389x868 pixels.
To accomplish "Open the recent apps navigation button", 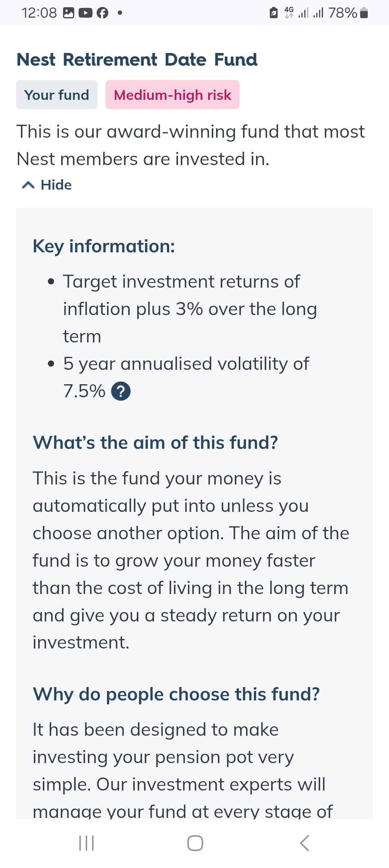I will 86,843.
